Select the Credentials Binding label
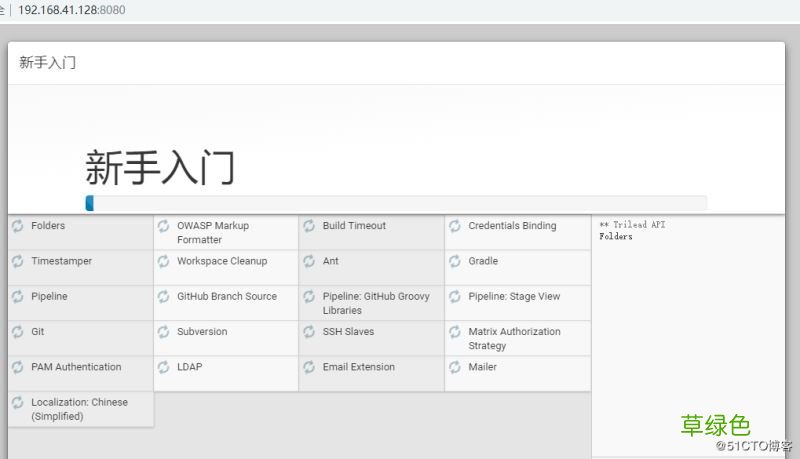 pos(512,225)
